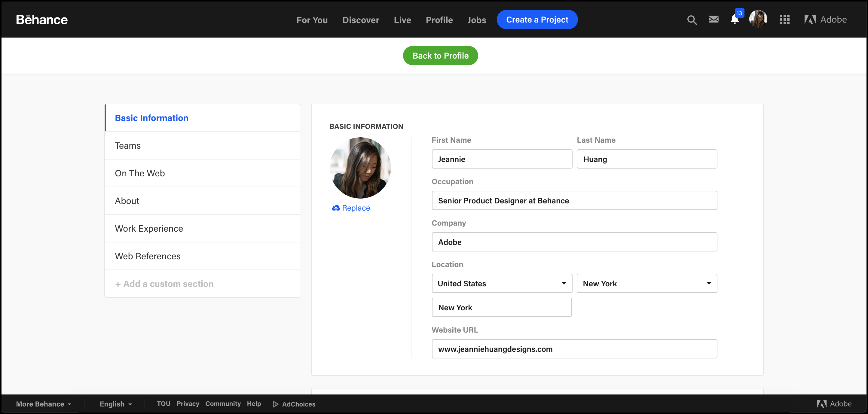
Task: Select the Work Experience section
Action: [149, 228]
